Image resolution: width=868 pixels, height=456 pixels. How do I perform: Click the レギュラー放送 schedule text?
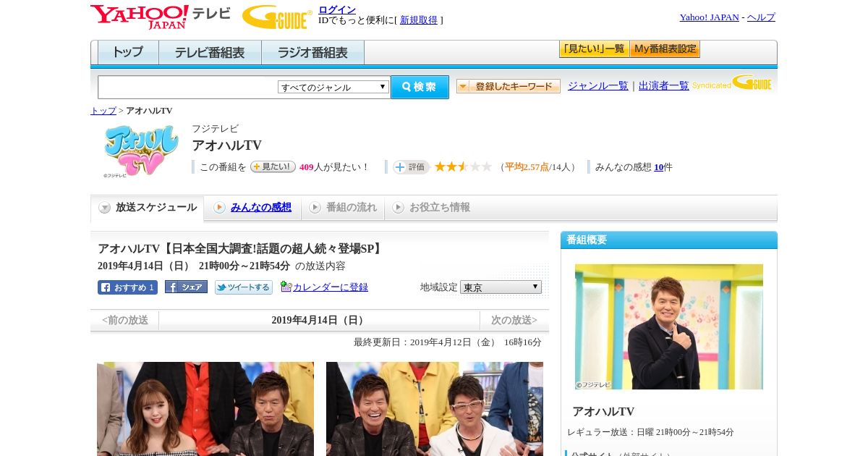click(x=650, y=432)
